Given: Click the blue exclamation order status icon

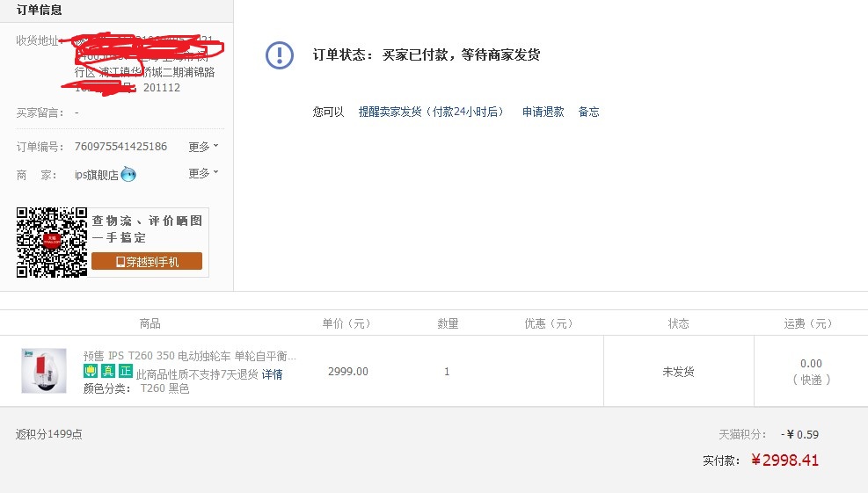Looking at the screenshot, I should tap(280, 54).
